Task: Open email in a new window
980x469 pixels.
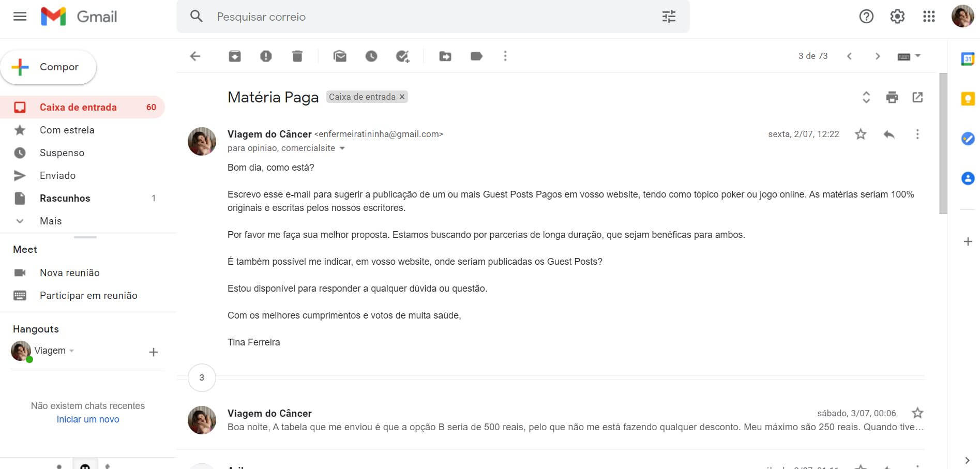Action: pos(918,97)
